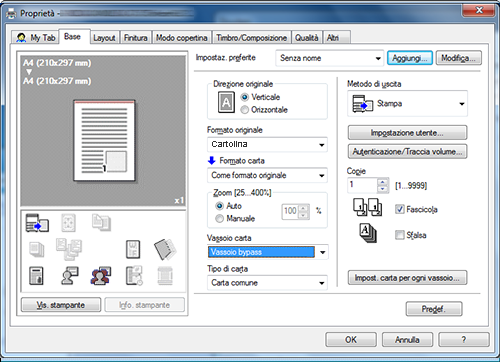Select the Base tab
The width and height of the screenshot is (500, 362).
[74, 36]
